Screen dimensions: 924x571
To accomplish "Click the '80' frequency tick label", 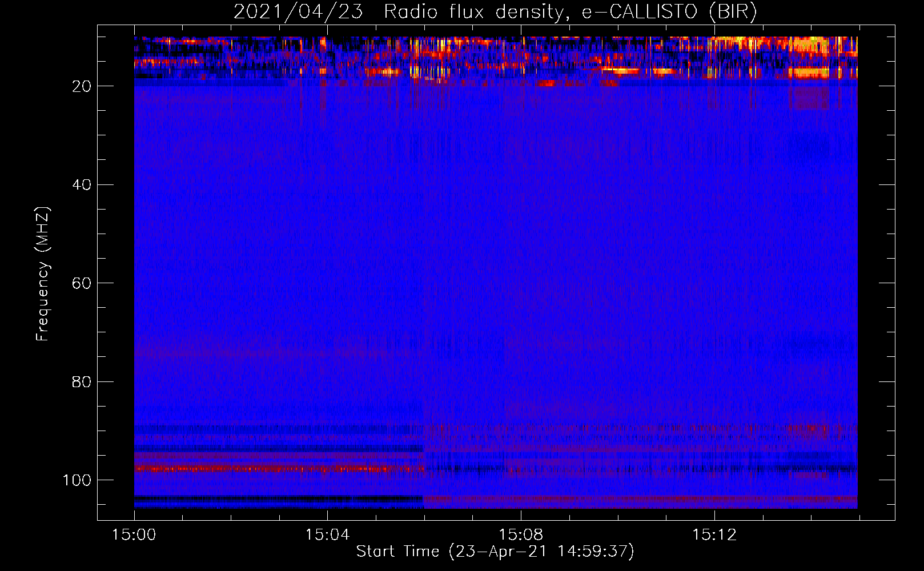I will point(82,381).
